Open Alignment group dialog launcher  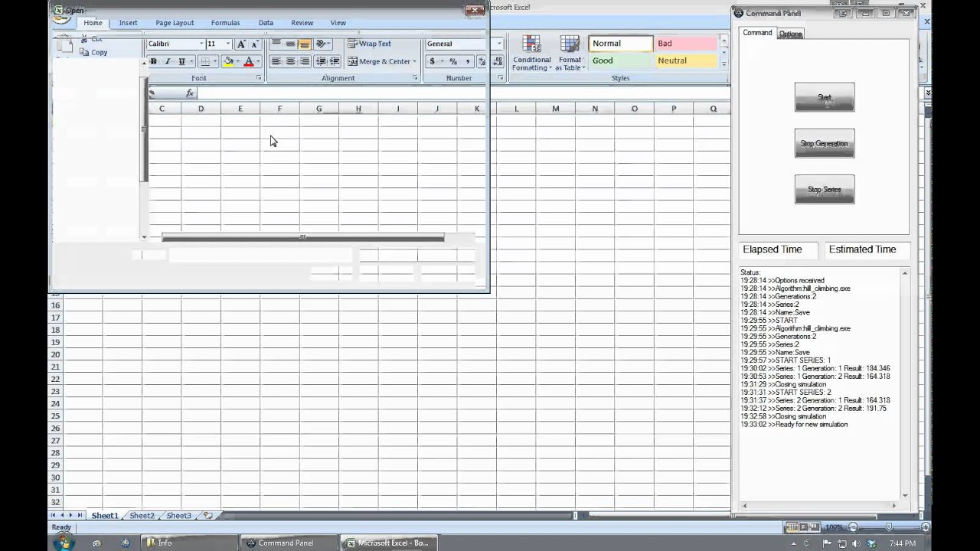[x=415, y=78]
